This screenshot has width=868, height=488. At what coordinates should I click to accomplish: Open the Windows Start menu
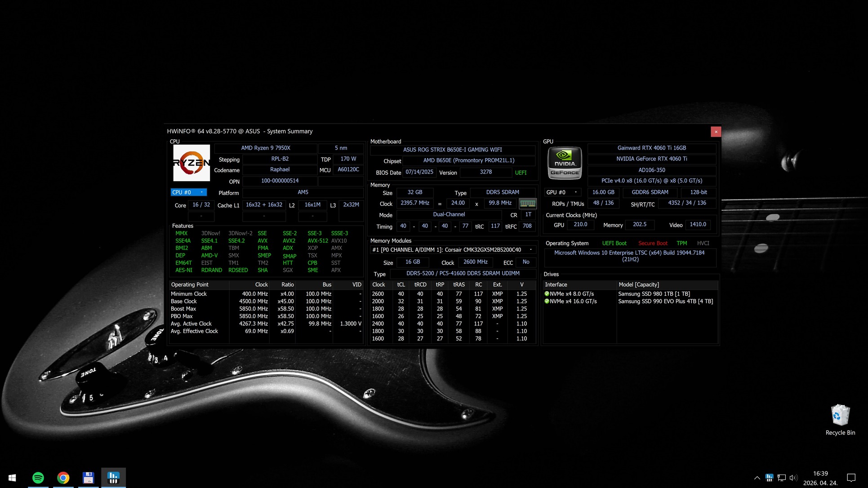pos(12,478)
